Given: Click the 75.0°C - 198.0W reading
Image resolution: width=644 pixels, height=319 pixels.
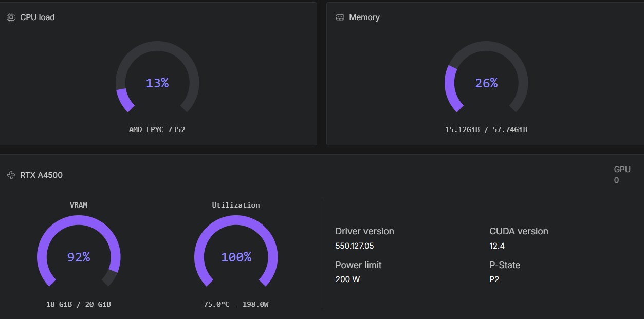Looking at the screenshot, I should [x=236, y=304].
